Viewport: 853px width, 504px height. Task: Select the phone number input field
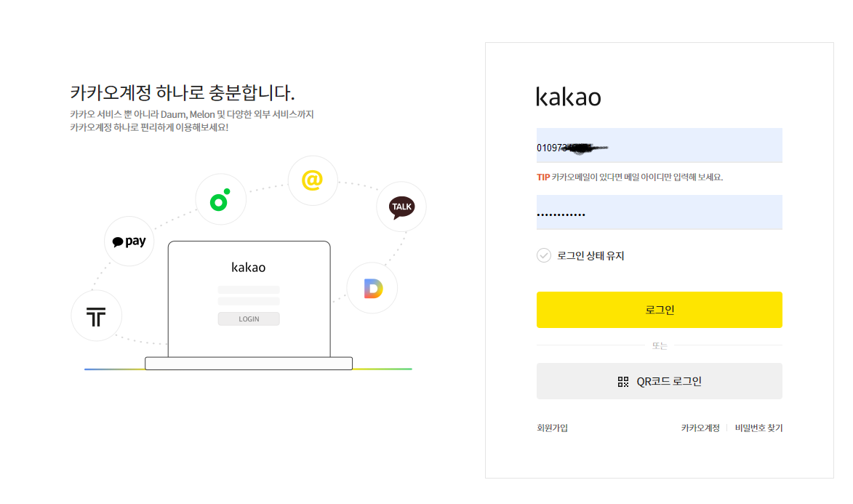(x=659, y=145)
